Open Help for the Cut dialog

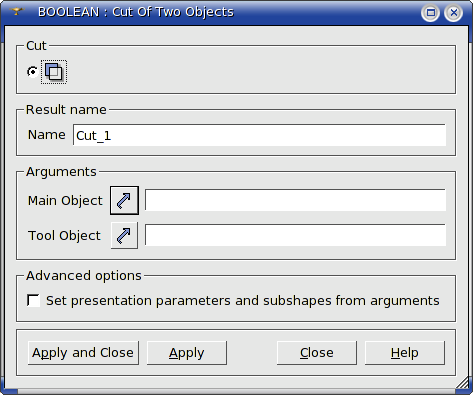click(405, 353)
